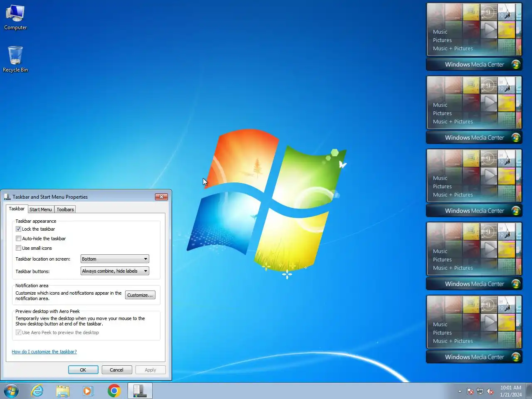Click the OK button
Screen dimensions: 532x399
83,370
